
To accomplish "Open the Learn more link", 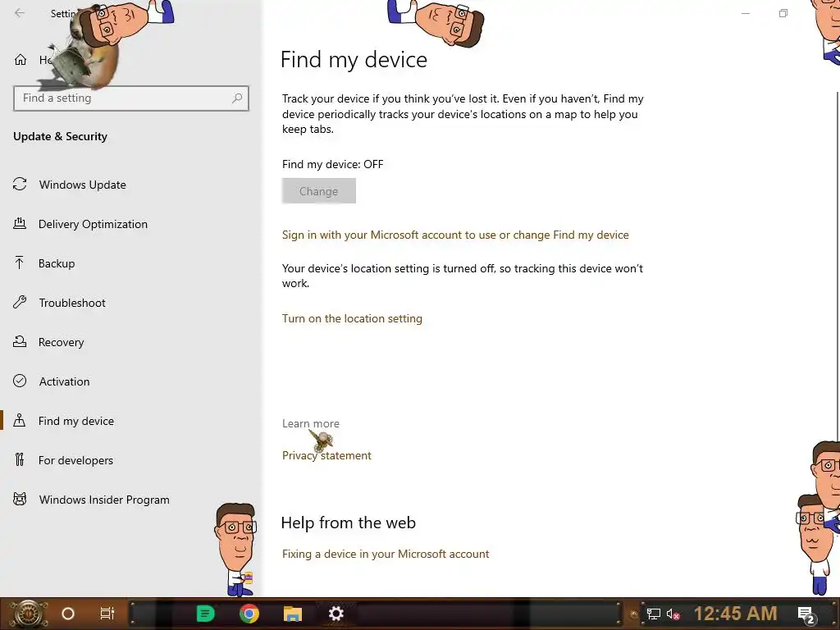I will (311, 424).
